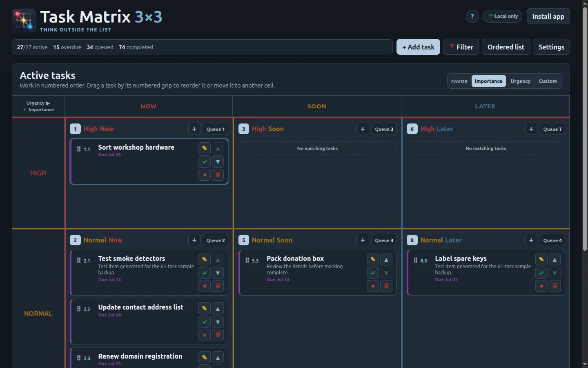Move Update contact address list up
The width and height of the screenshot is (588, 368).
[218, 309]
